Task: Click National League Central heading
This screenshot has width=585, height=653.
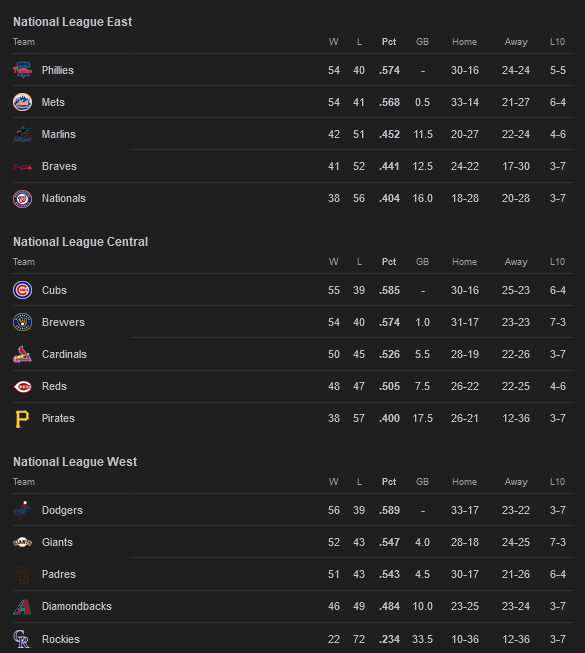Action: [80, 242]
